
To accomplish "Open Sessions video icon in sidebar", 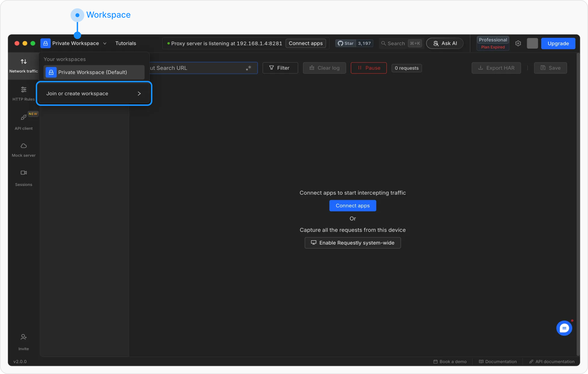I will coord(24,173).
